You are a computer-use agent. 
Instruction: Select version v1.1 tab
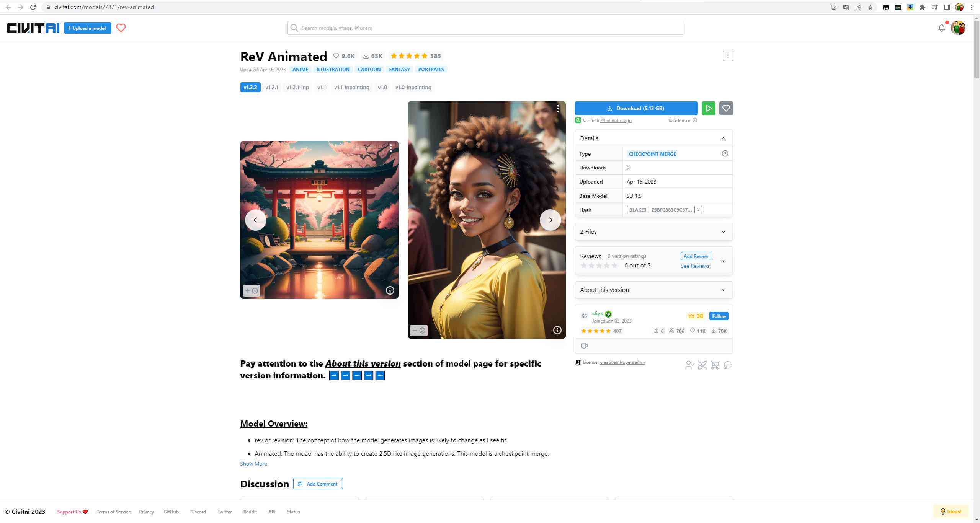click(x=322, y=87)
